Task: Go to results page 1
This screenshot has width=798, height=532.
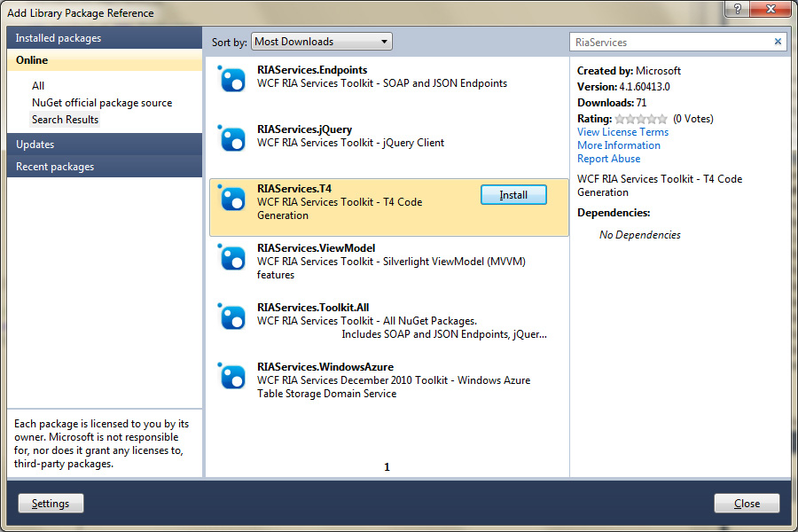Action: pos(387,467)
